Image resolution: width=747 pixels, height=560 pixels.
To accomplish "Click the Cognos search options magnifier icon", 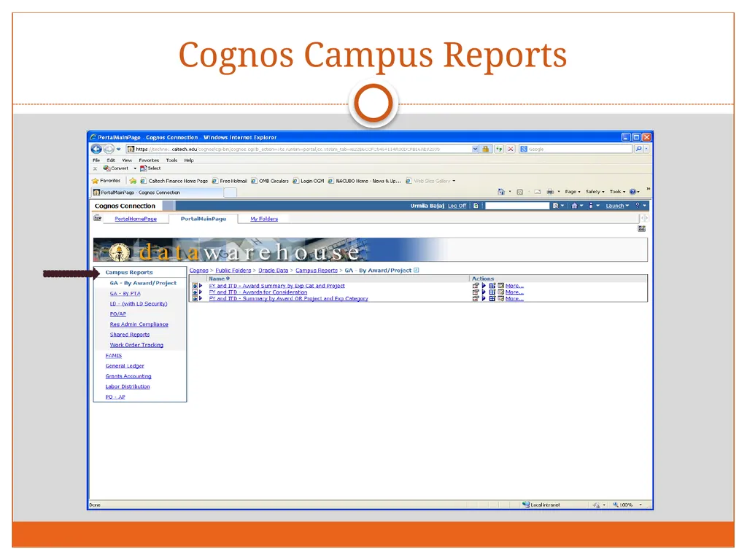I will 555,206.
